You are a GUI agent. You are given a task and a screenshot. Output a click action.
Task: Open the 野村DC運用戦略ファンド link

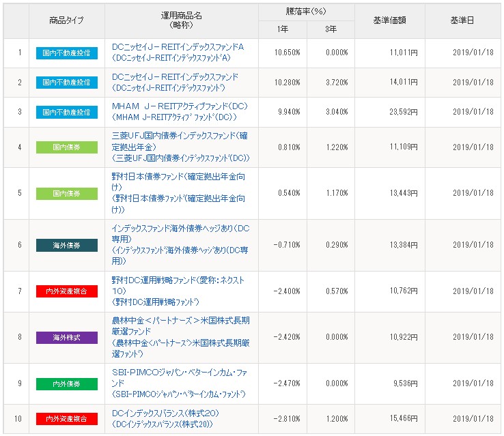tap(178, 291)
